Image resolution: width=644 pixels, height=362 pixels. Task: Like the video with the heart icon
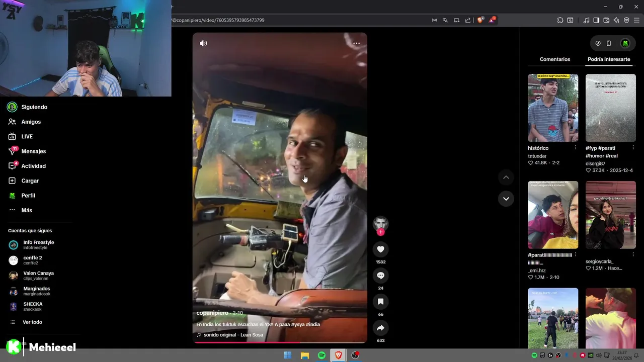tap(380, 249)
